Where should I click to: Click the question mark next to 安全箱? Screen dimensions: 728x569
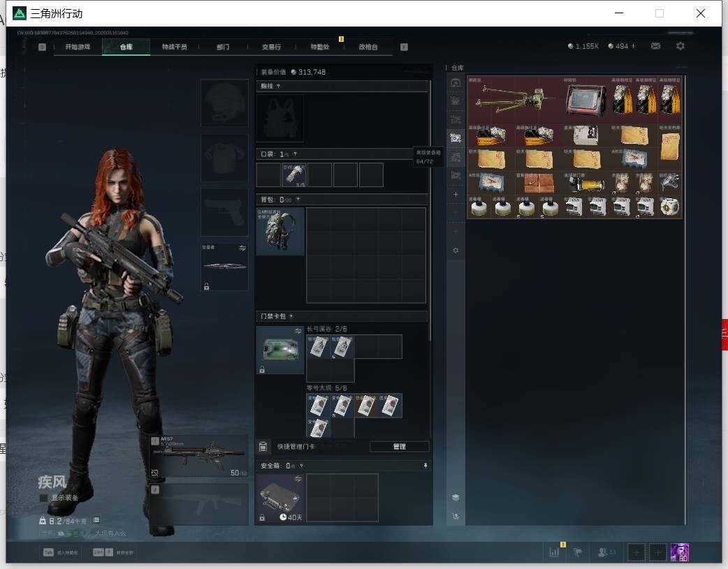pyautogui.click(x=301, y=466)
